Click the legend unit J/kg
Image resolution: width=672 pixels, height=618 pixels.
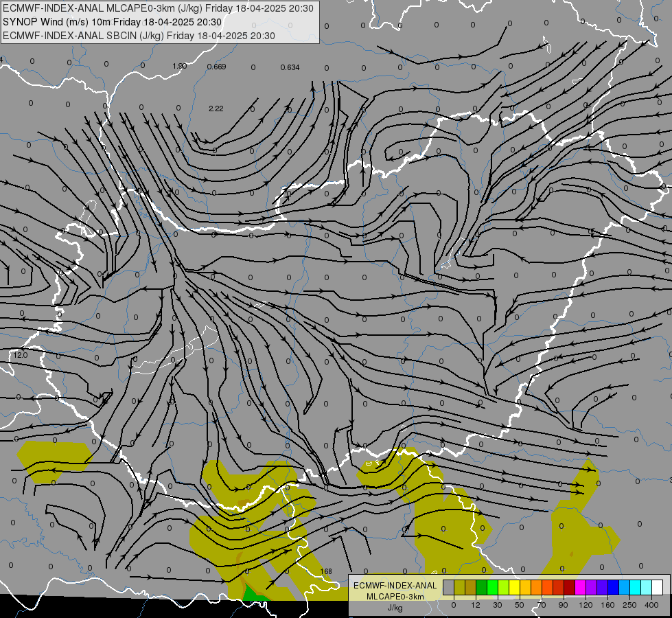click(x=395, y=608)
